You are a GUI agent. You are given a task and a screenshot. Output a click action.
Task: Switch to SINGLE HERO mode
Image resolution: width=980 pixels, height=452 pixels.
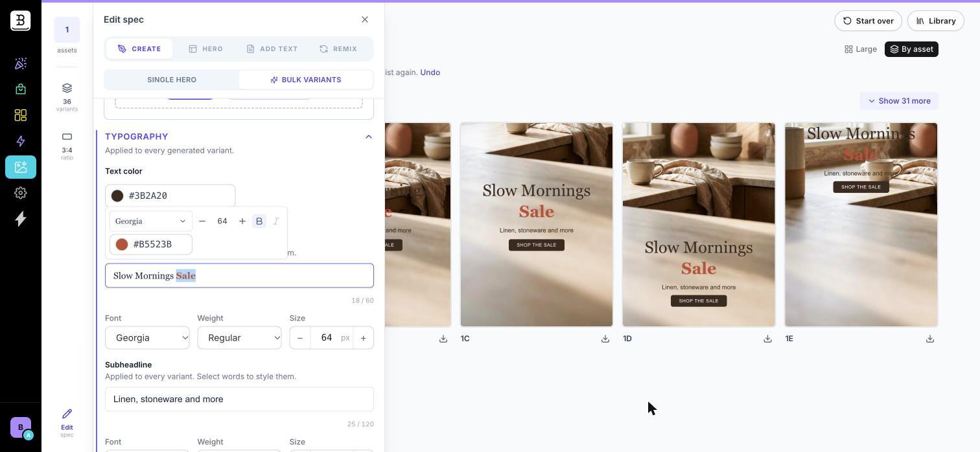click(x=172, y=80)
